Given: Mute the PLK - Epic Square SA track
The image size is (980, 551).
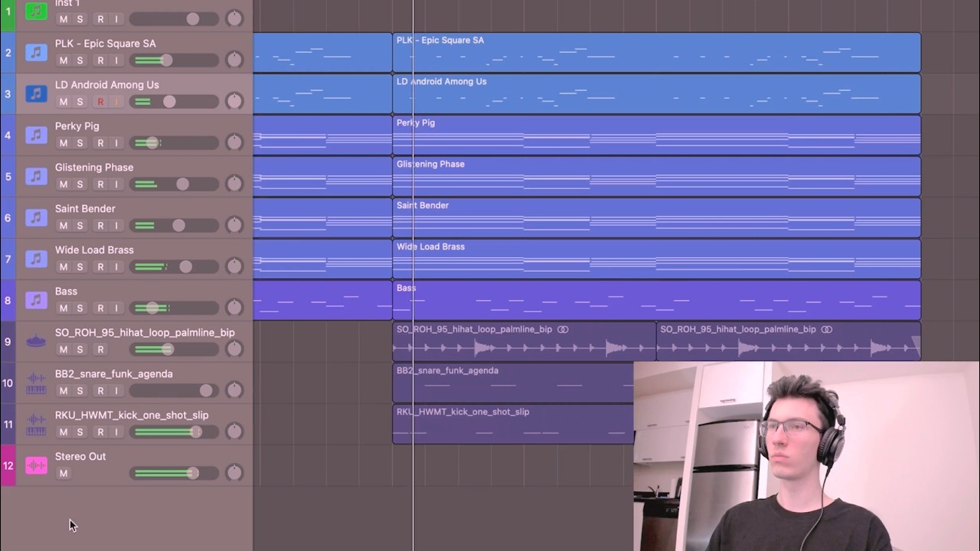Looking at the screenshot, I should tap(64, 60).
